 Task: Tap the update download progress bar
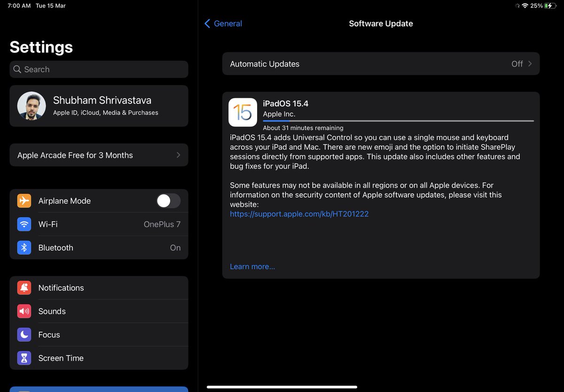click(x=398, y=121)
